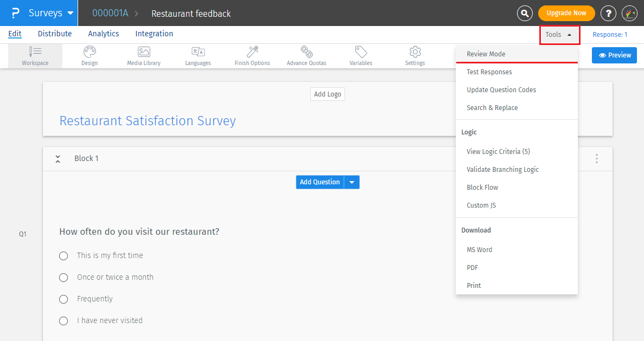Switch to the Analytics tab

coord(103,34)
